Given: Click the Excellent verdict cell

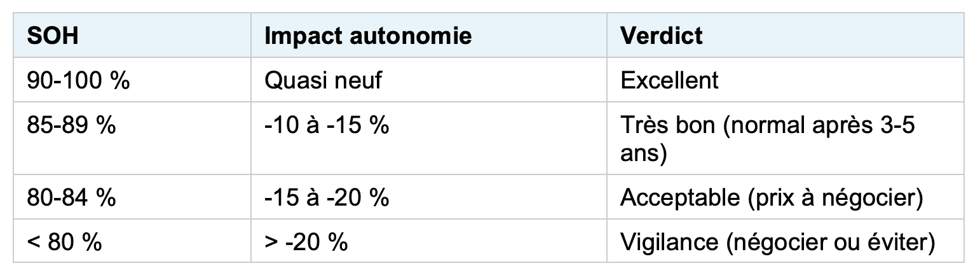Looking at the screenshot, I should (669, 81).
